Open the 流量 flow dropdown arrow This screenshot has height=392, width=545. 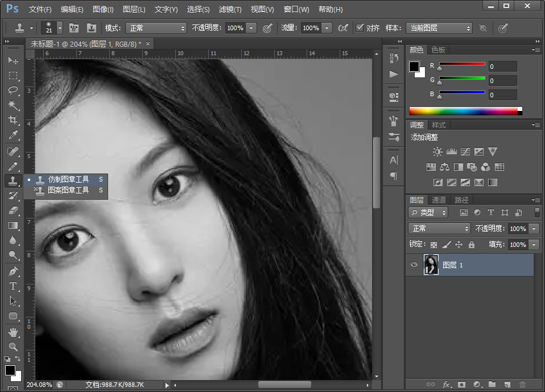(327, 28)
